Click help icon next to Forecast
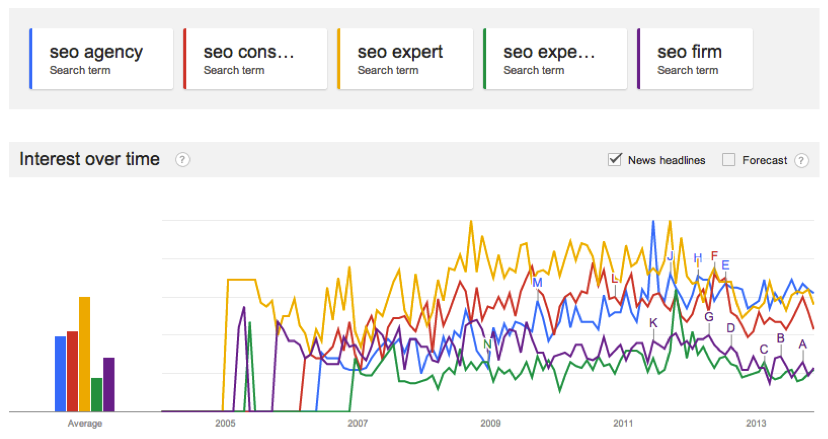Image resolution: width=828 pixels, height=439 pixels. [x=801, y=160]
